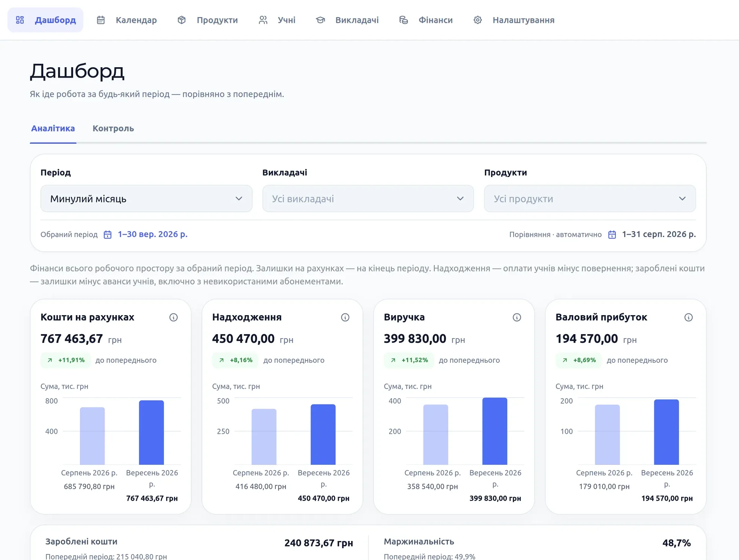Click +11,52% badge on Виручка card

[x=409, y=360]
